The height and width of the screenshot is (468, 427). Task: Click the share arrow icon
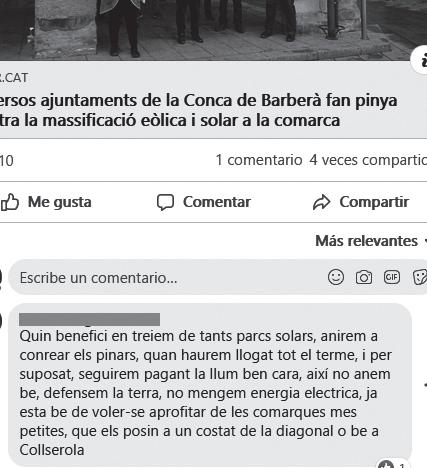pyautogui.click(x=321, y=202)
